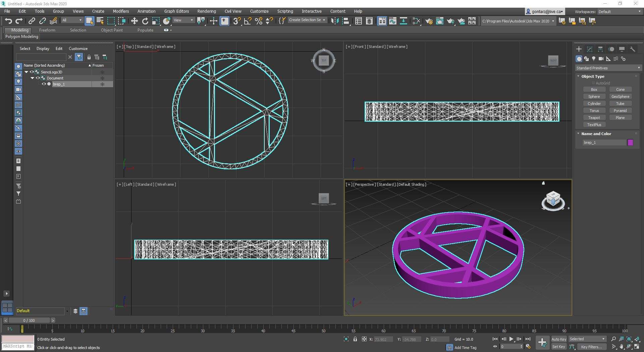The height and width of the screenshot is (352, 644).
Task: Toggle visibility eye of brep_1
Action: click(x=44, y=84)
